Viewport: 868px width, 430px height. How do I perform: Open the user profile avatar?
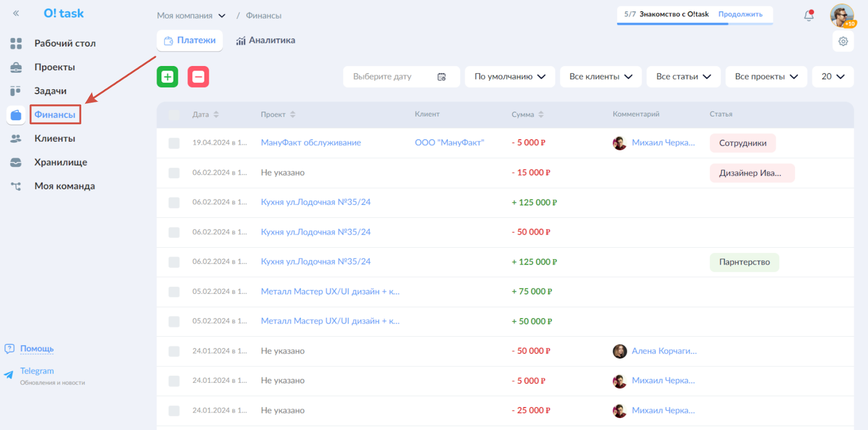click(842, 16)
